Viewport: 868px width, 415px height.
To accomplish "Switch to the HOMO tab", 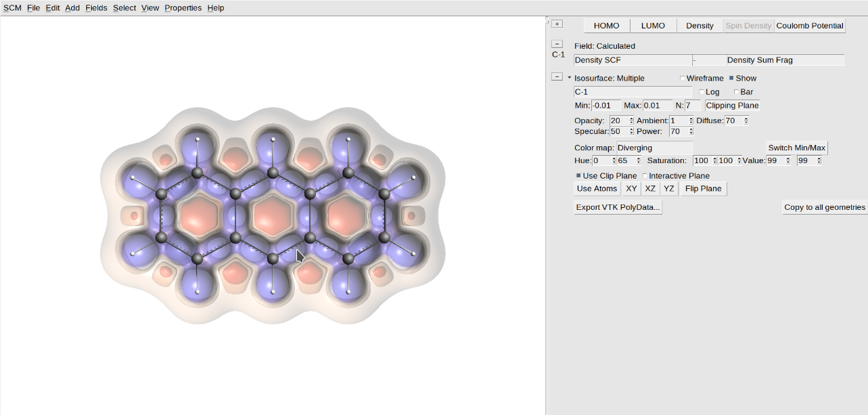I will (x=606, y=25).
